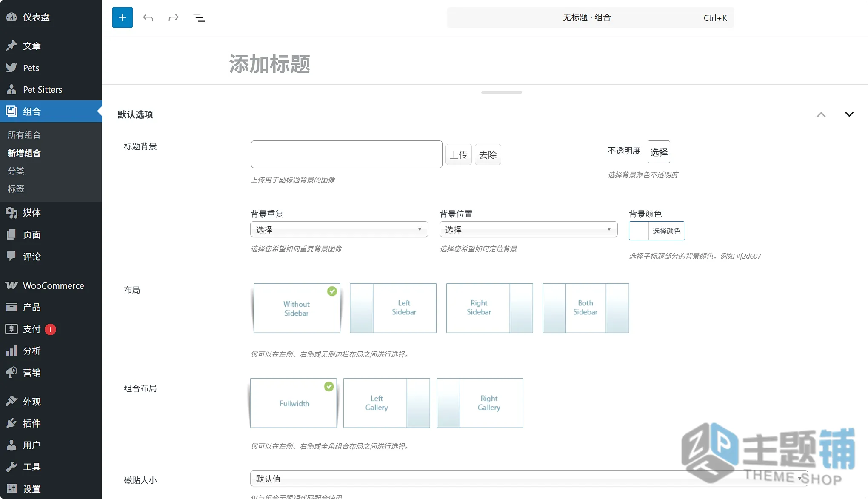Select the Right Sidebar layout option
The height and width of the screenshot is (499, 868).
pyautogui.click(x=489, y=308)
